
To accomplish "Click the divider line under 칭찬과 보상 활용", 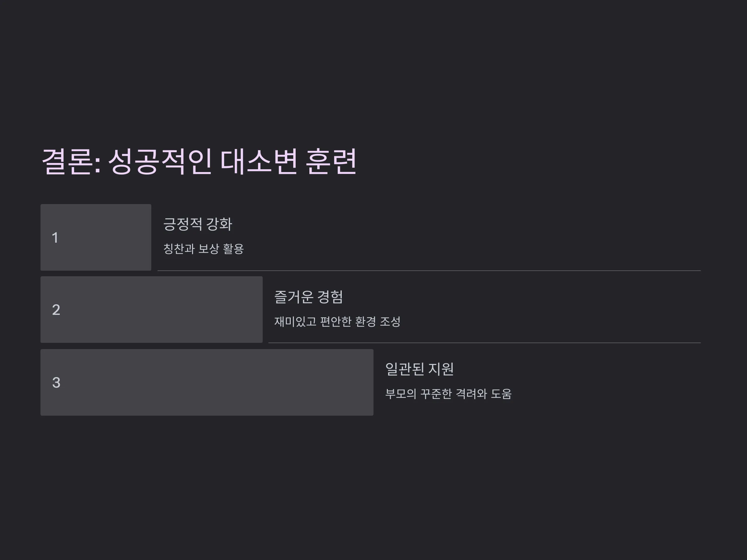I will [x=429, y=271].
